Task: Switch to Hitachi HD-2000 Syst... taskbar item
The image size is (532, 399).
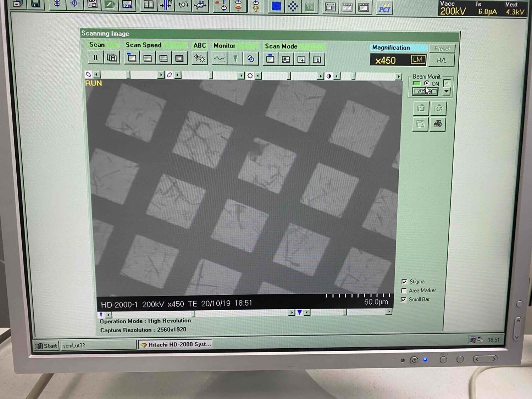Action: (x=176, y=344)
